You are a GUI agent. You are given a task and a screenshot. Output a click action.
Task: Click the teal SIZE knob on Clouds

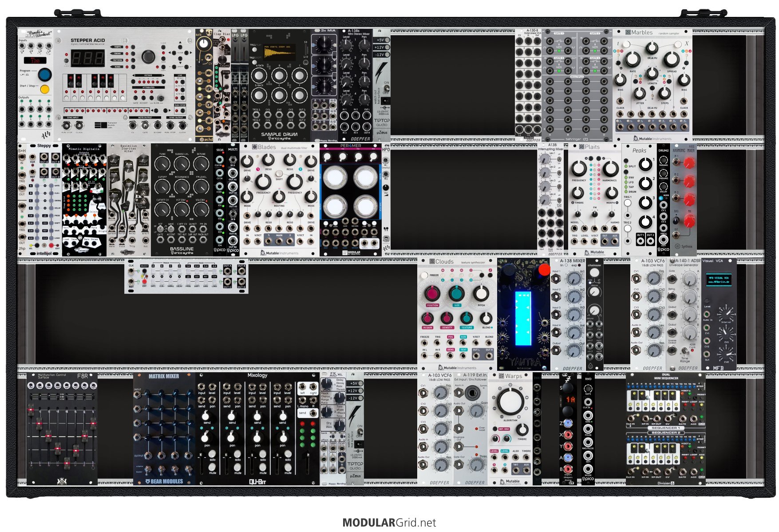[456, 293]
